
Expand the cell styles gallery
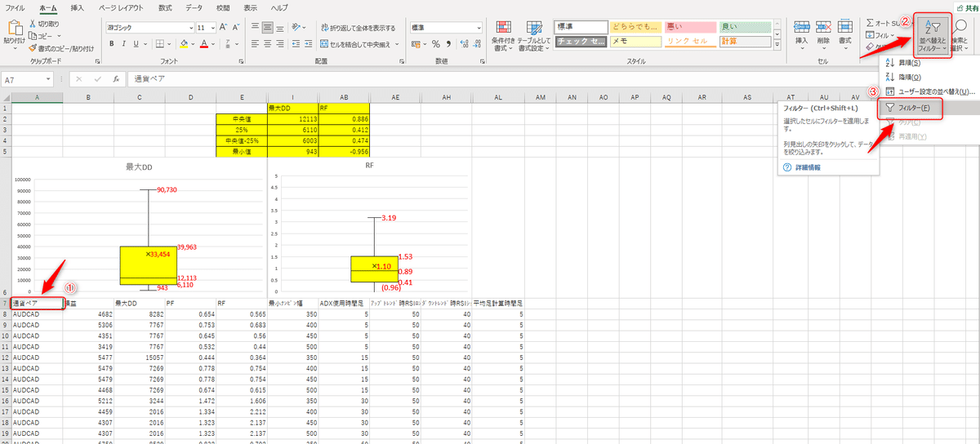(777, 42)
